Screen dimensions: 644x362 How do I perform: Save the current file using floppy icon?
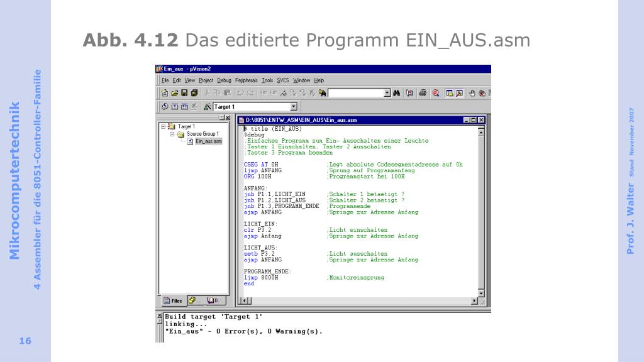[184, 93]
